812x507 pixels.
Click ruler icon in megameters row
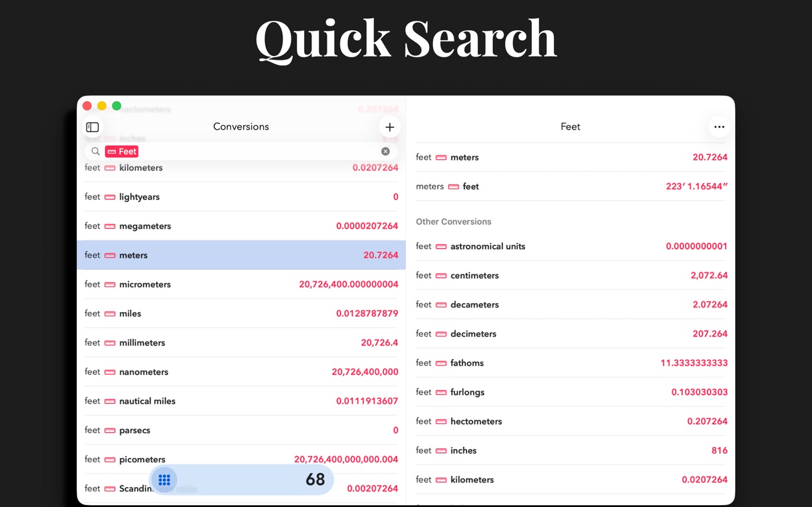(x=110, y=226)
